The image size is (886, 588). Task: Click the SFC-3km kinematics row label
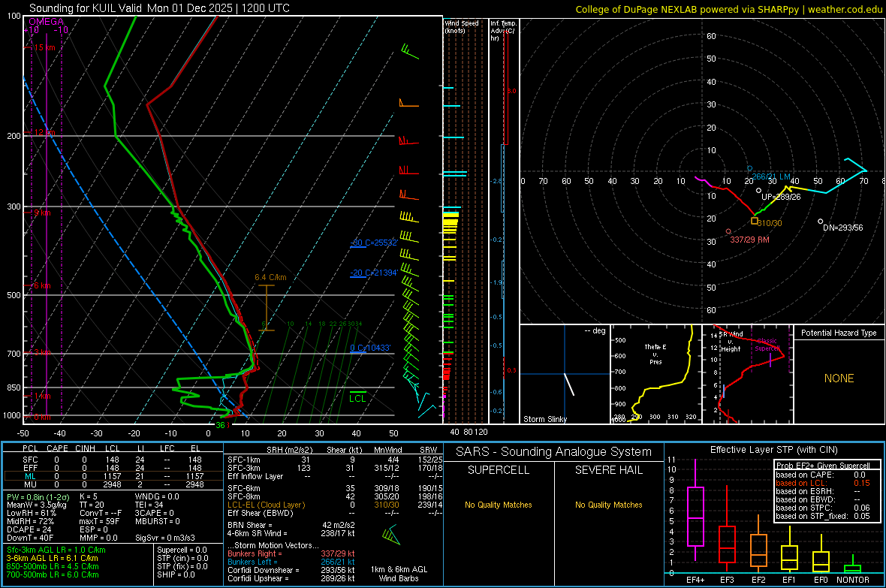(243, 468)
